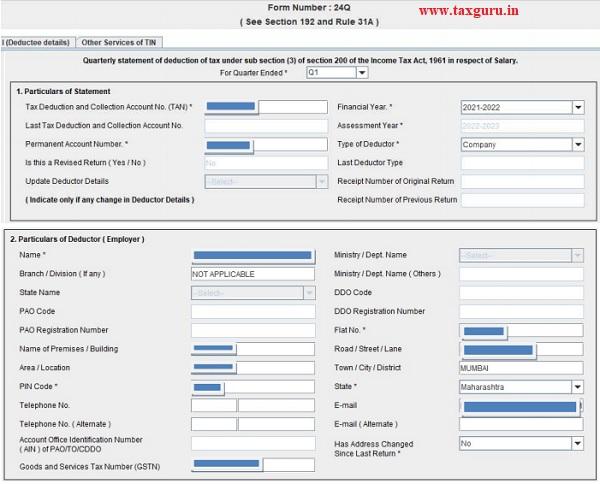
Task: Click the Telephone No. (Alternate) area code box
Action: click(x=214, y=424)
